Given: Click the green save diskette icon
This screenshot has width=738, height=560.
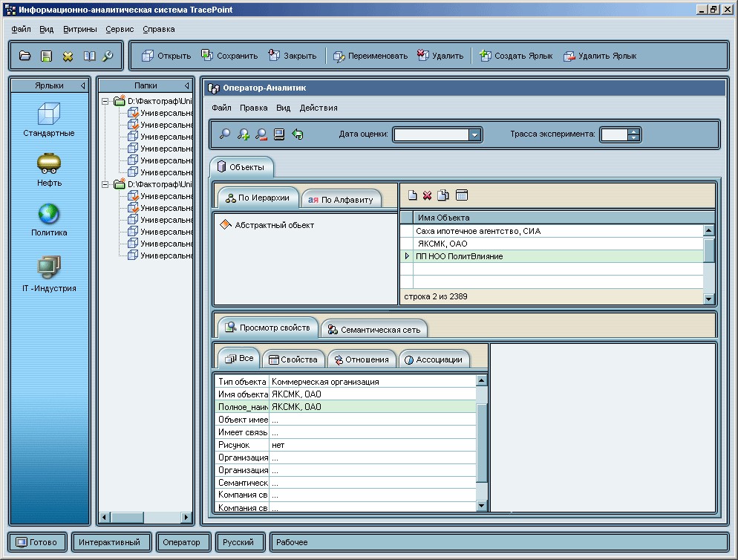Looking at the screenshot, I should coord(46,56).
